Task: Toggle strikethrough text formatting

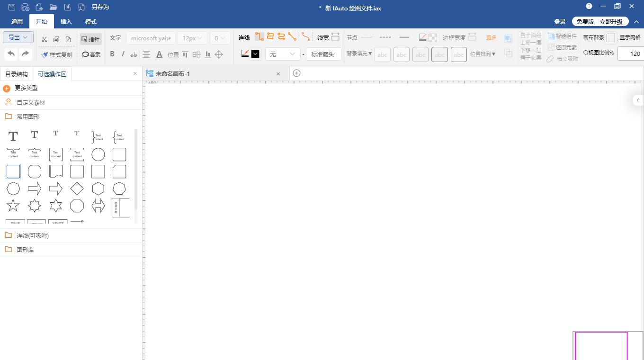Action: [x=134, y=54]
